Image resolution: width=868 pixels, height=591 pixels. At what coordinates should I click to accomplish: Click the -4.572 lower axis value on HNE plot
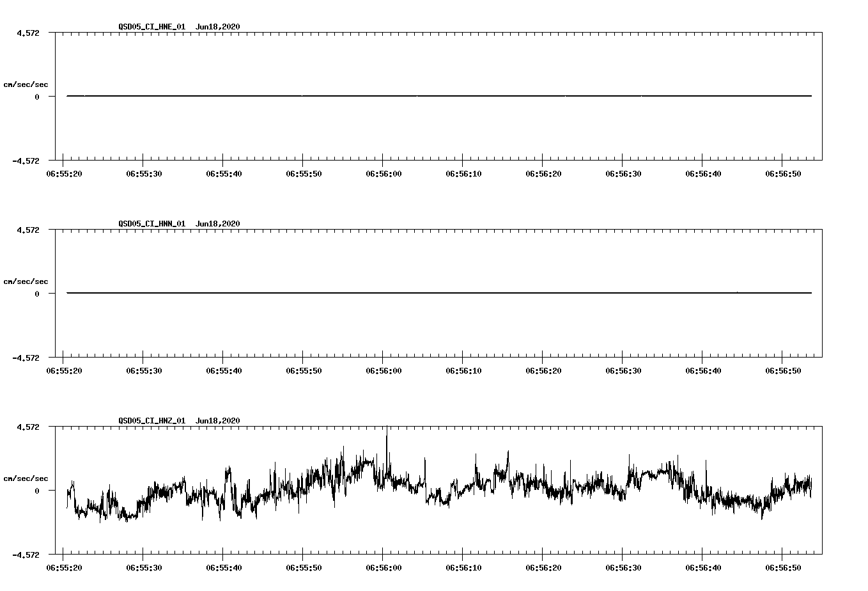26,161
